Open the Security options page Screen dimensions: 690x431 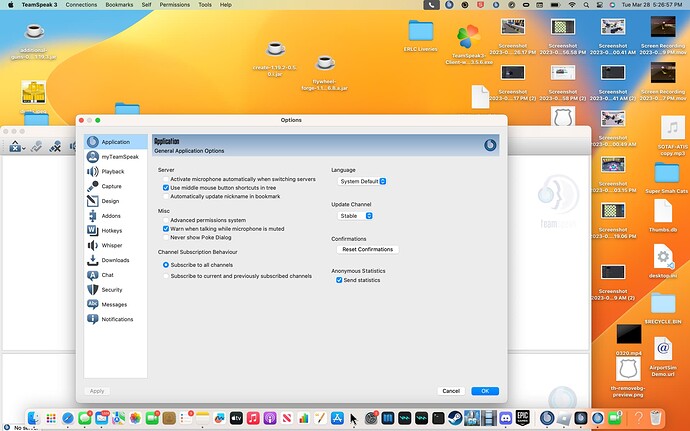pyautogui.click(x=115, y=290)
